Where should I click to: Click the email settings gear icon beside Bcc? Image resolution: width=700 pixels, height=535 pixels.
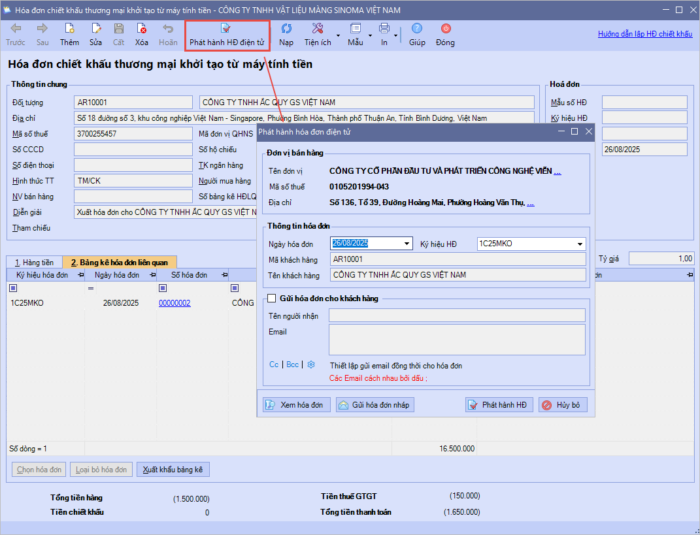pyautogui.click(x=311, y=365)
